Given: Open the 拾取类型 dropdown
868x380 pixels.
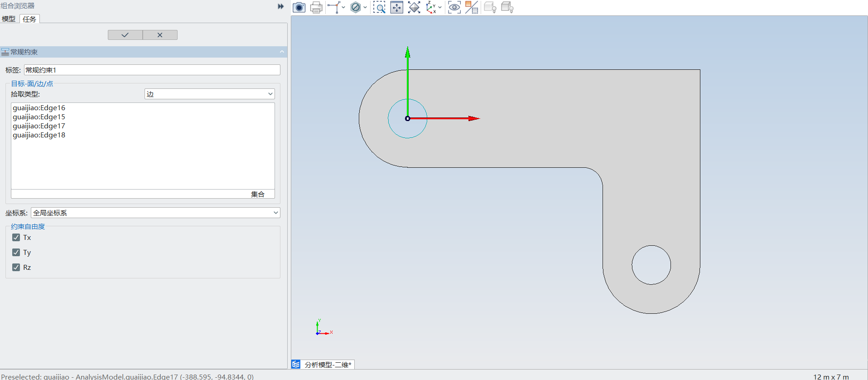Looking at the screenshot, I should pyautogui.click(x=210, y=94).
